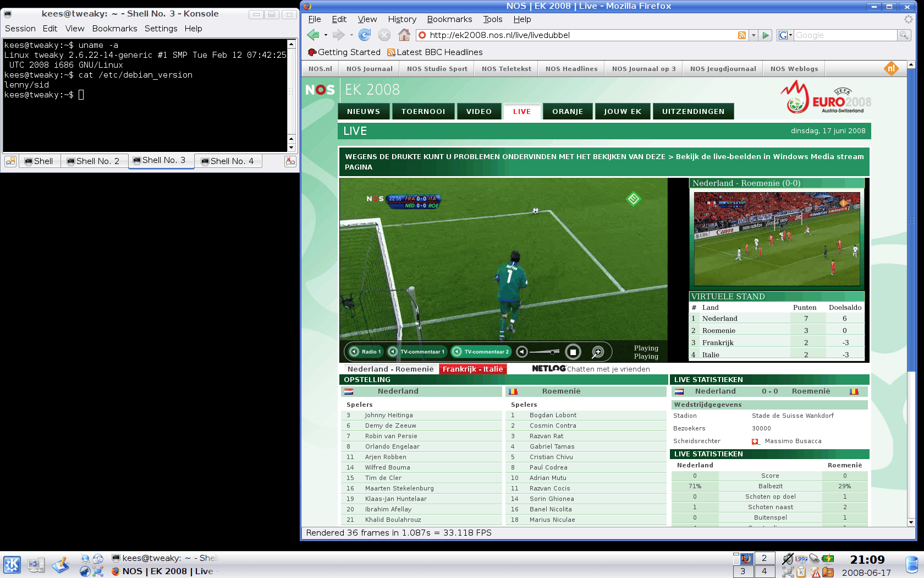Click the show desktop icon in the panel
924x578 pixels.
(x=36, y=565)
